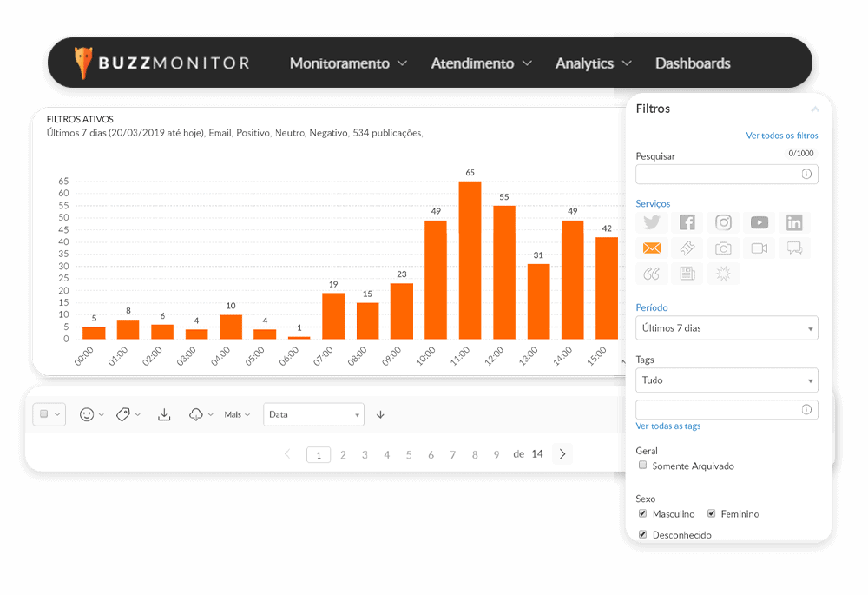
Task: Click the Pesquisar search input field
Action: pyautogui.click(x=718, y=175)
